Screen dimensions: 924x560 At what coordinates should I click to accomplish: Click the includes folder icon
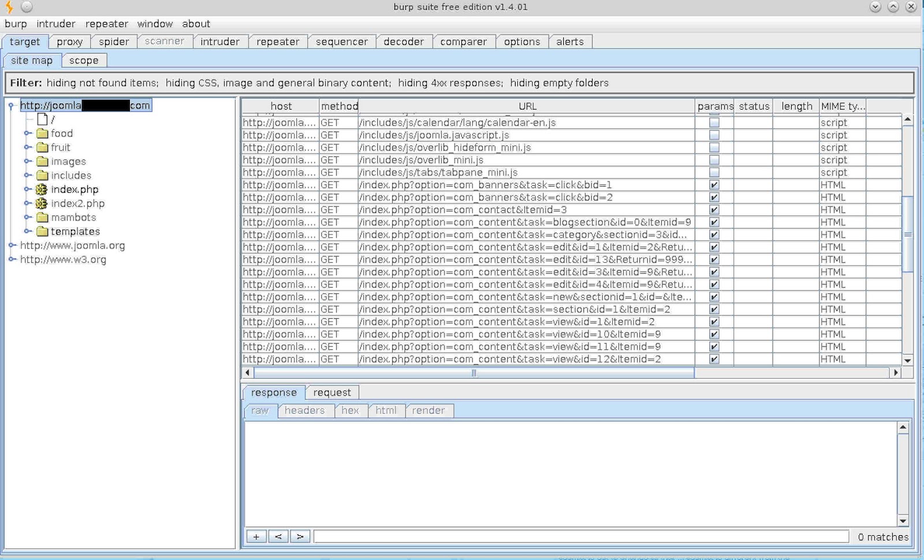(x=42, y=176)
